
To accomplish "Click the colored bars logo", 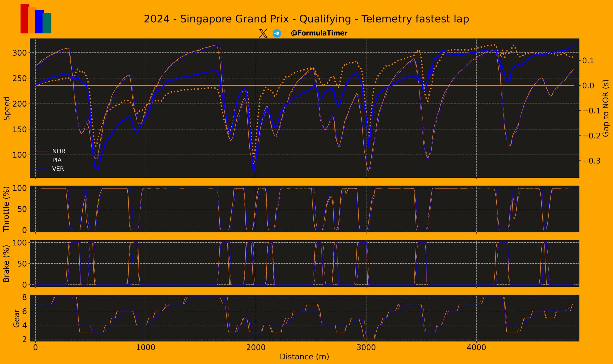I will 36,19.
